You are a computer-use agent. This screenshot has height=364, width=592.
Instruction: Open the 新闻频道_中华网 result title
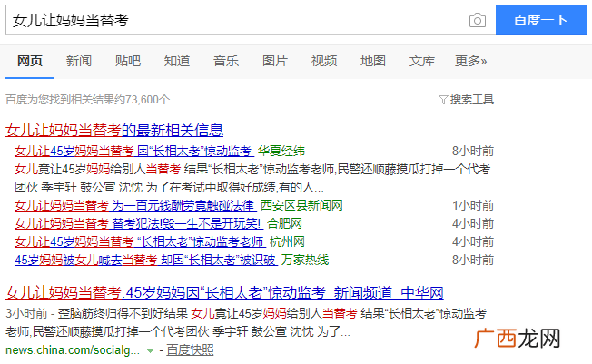coord(224,292)
